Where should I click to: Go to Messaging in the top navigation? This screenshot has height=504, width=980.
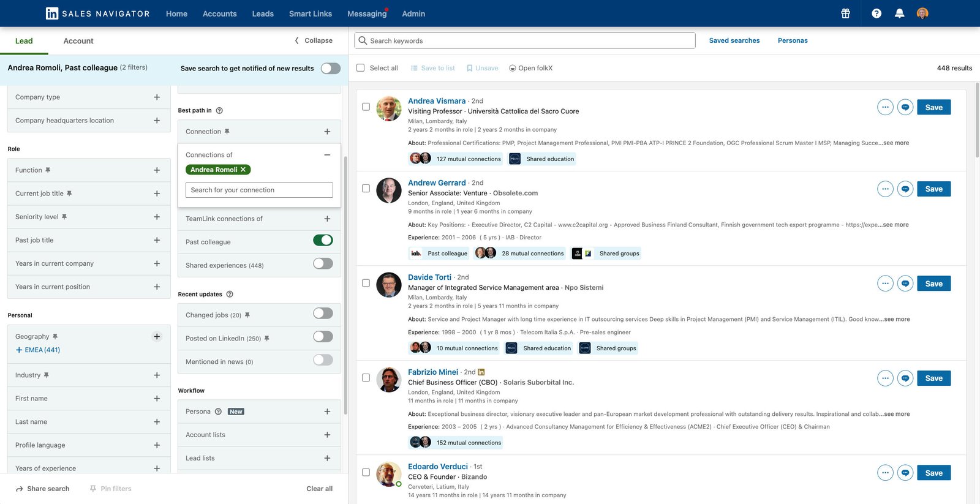367,13
